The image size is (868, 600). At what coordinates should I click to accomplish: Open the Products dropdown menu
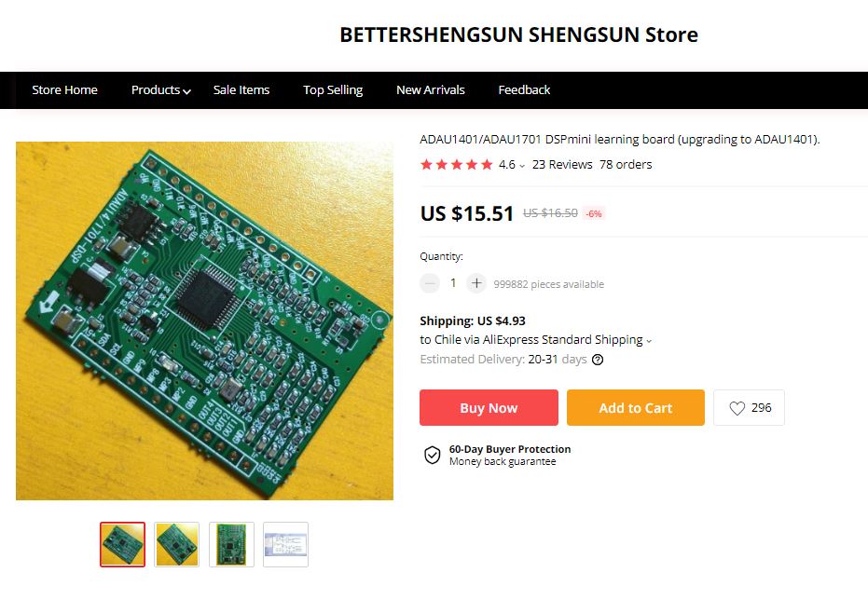point(160,90)
